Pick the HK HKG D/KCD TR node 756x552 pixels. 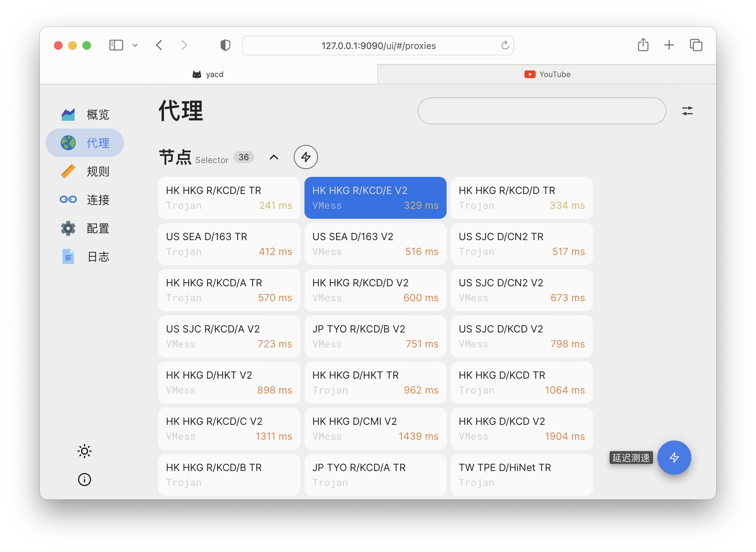pos(522,383)
